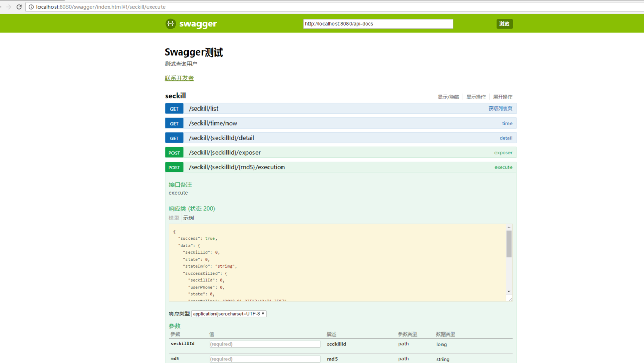Click POST badge of the exposer endpoint

pyautogui.click(x=174, y=153)
